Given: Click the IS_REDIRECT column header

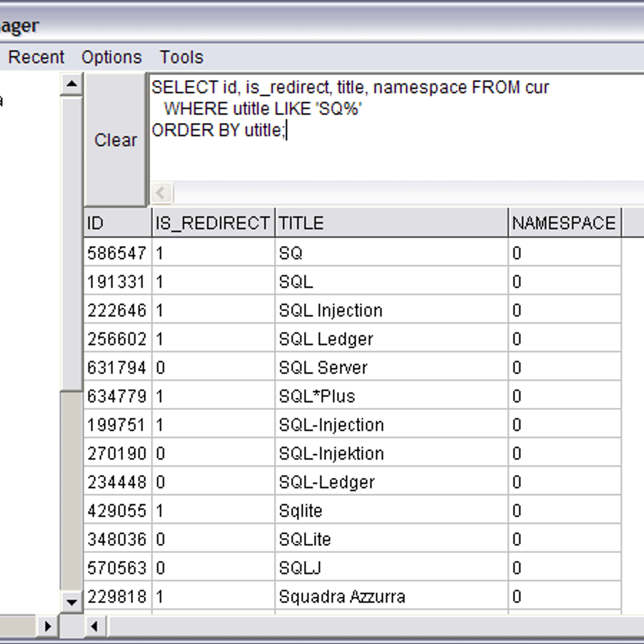Looking at the screenshot, I should click(213, 223).
